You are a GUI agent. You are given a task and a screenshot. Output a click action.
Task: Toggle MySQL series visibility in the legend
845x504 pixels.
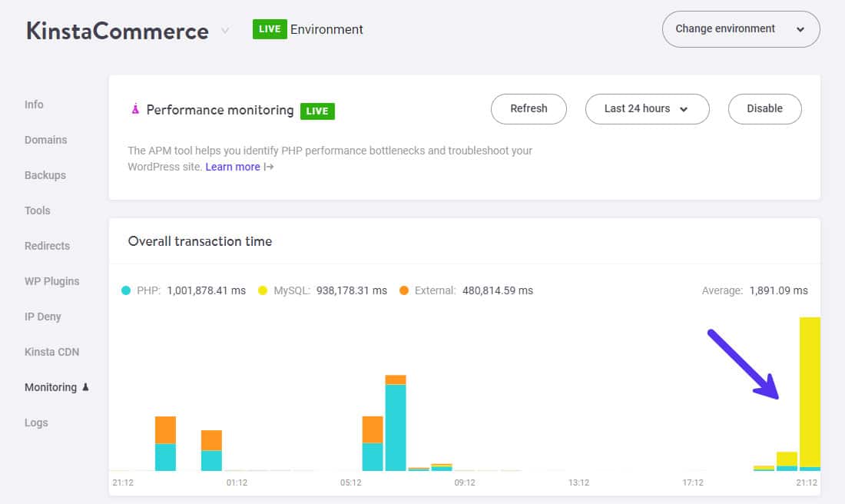262,290
